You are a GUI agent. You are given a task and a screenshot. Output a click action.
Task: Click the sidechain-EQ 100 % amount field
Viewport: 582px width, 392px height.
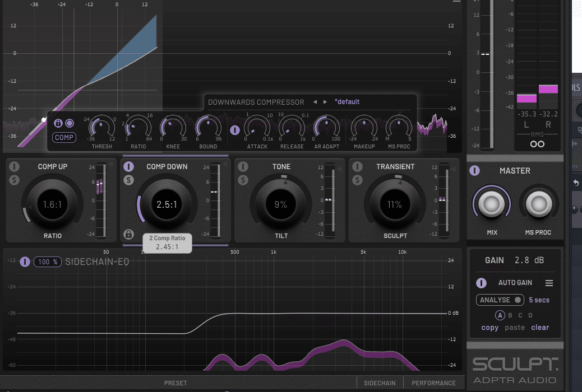(x=48, y=262)
